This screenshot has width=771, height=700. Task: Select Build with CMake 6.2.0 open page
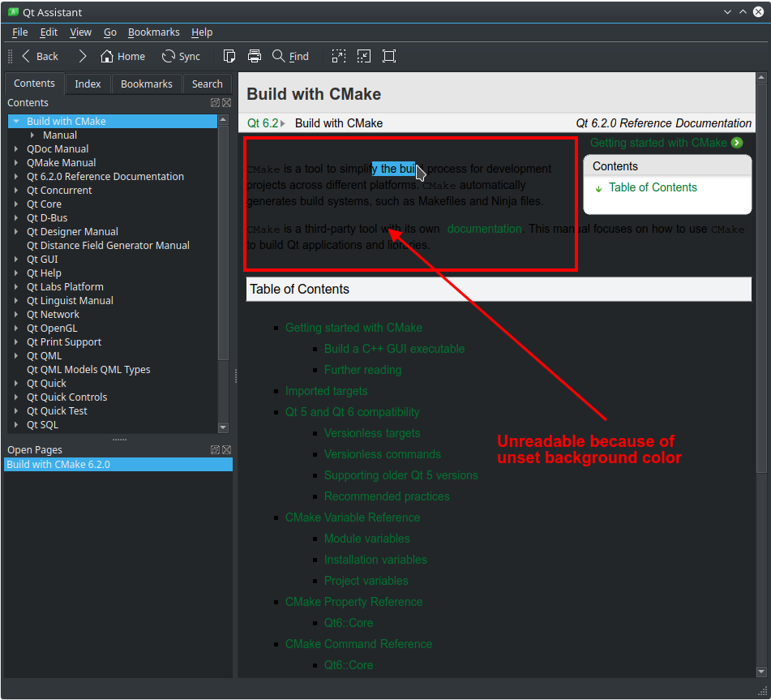pyautogui.click(x=118, y=465)
